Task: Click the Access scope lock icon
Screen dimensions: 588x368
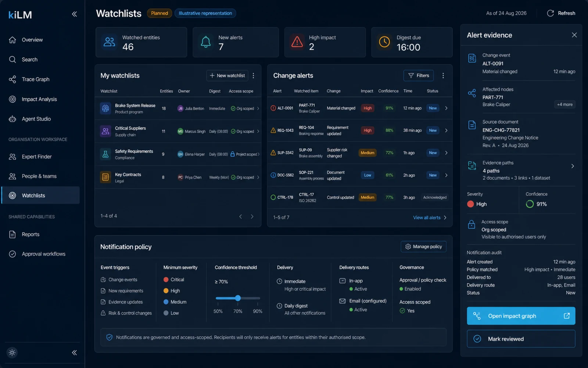Action: [472, 224]
